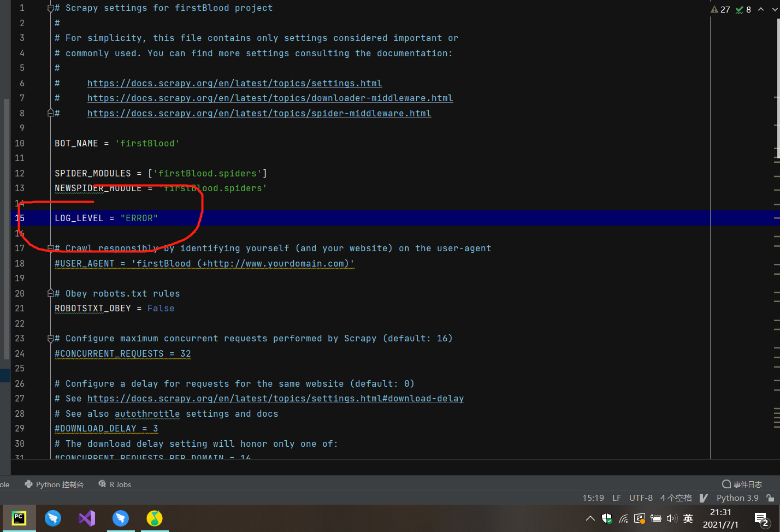This screenshot has width=780, height=532.
Task: Open the UTF-8 file encoding selector
Action: 641,498
